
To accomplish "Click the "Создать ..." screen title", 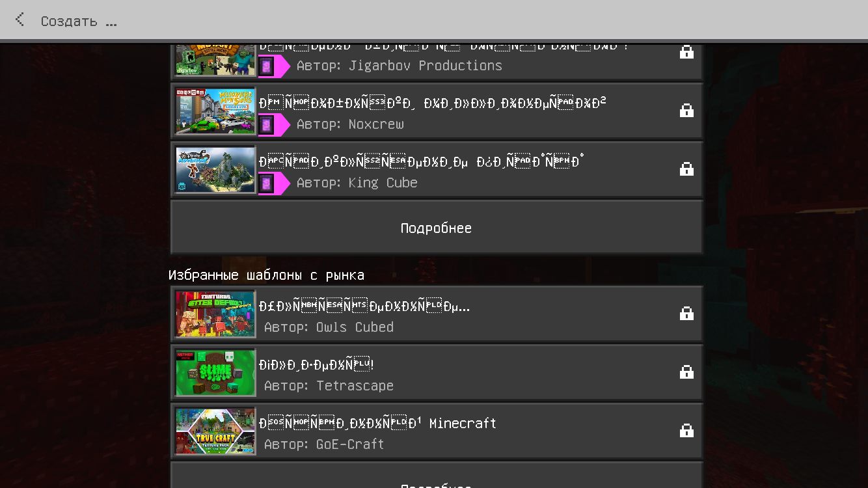I will click(x=79, y=21).
